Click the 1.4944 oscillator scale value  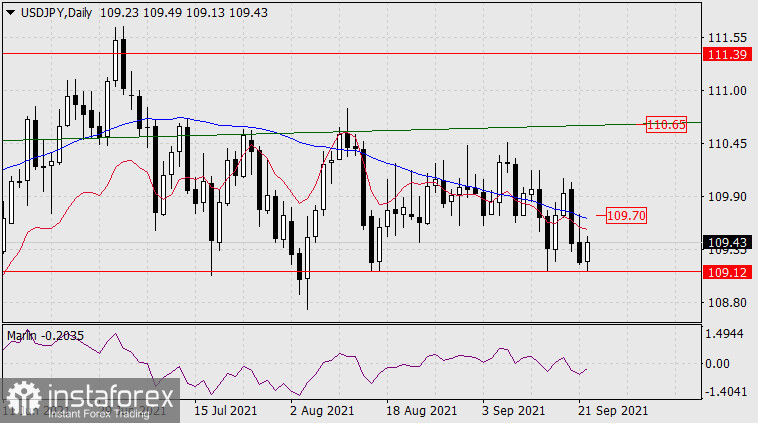[x=726, y=335]
